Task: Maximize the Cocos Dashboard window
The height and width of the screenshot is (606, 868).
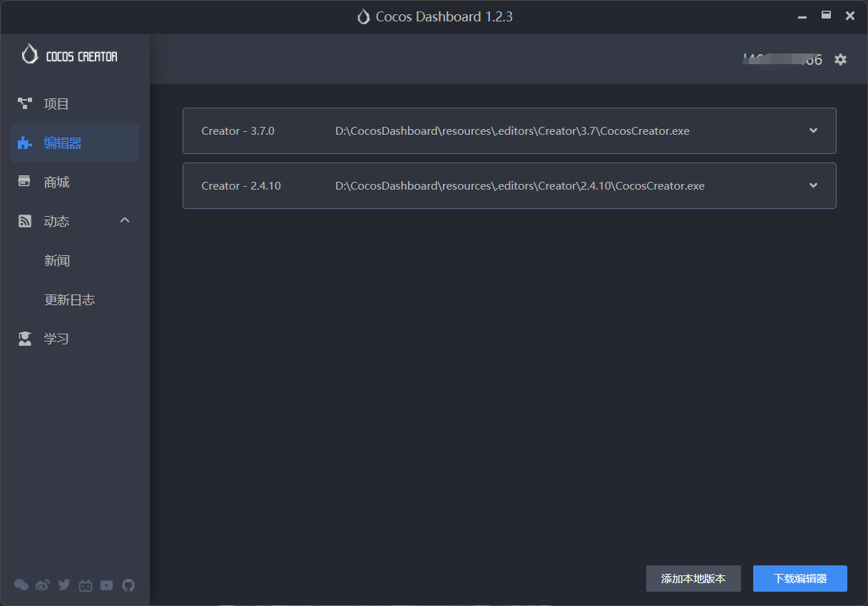Action: 826,15
